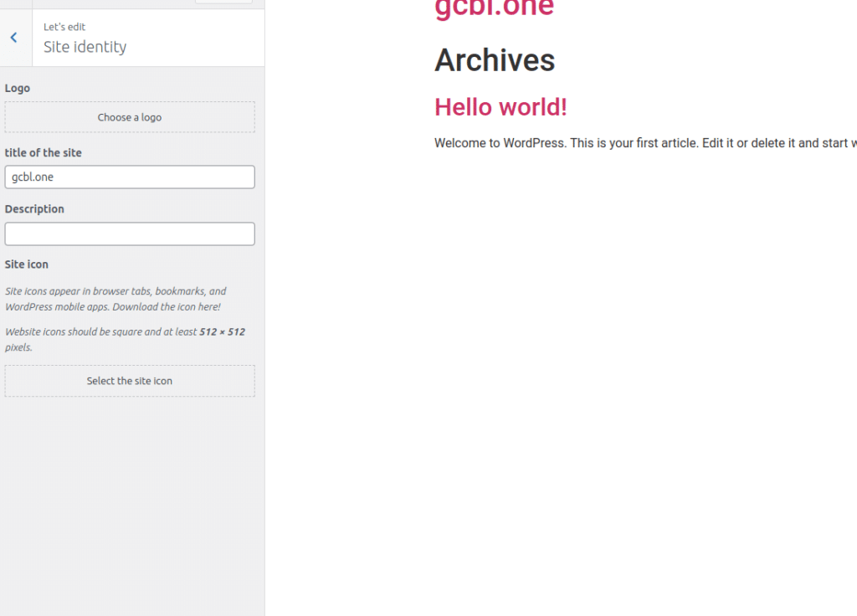Go back using the blue chevron arrow
Image resolution: width=857 pixels, height=616 pixels.
[14, 38]
